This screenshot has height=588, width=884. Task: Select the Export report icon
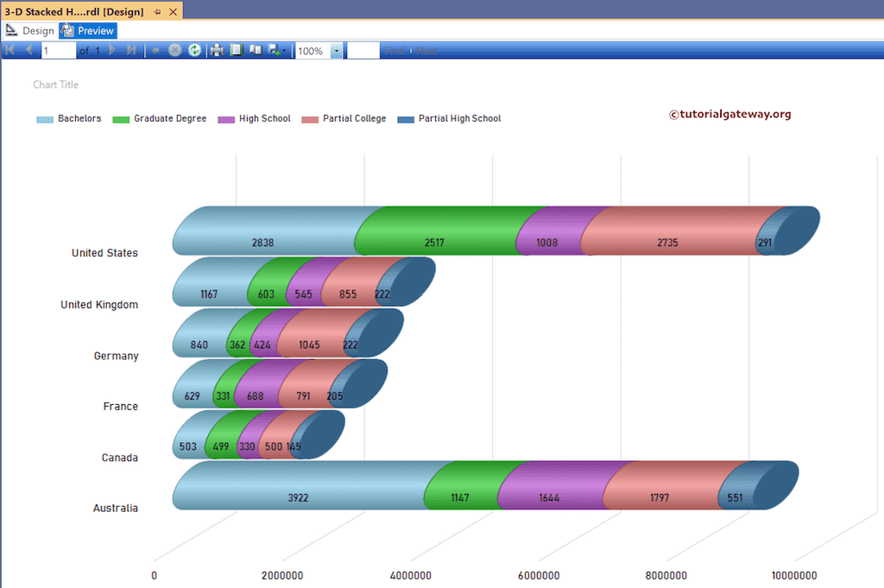(273, 49)
